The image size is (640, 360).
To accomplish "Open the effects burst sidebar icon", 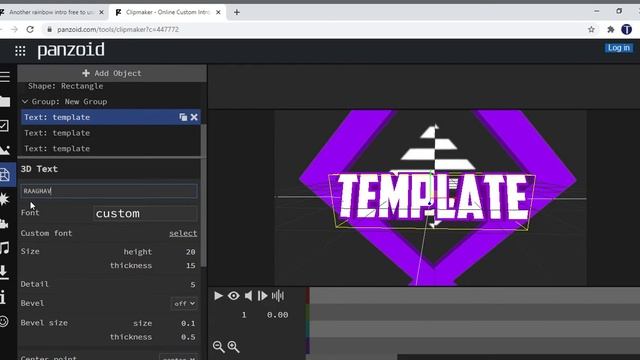I will pyautogui.click(x=4, y=199).
